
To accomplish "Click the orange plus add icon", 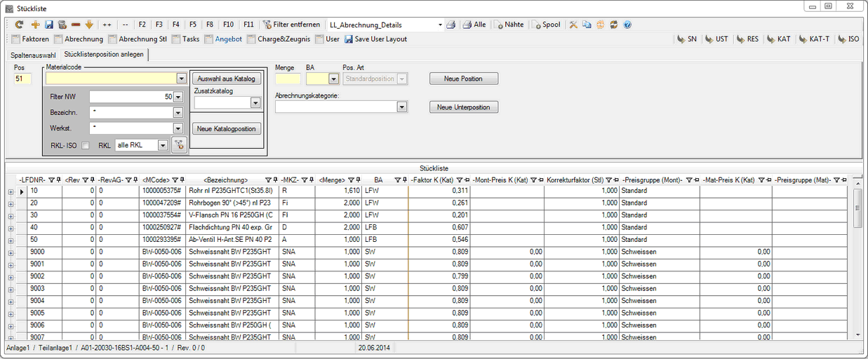I will pos(35,25).
